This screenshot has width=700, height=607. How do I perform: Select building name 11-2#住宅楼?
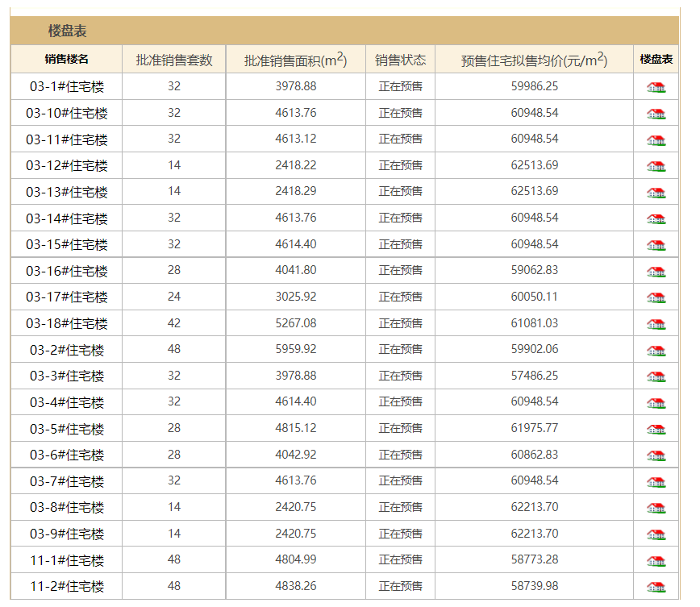tap(67, 586)
